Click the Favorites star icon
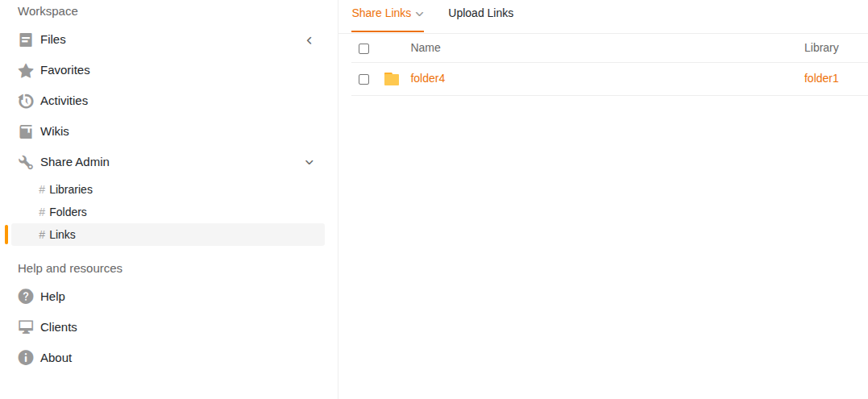The width and height of the screenshot is (868, 399). click(26, 71)
